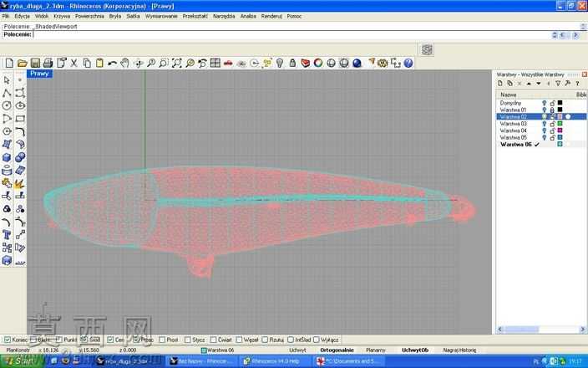Image resolution: width=588 pixels, height=368 pixels.
Task: Open the Plik menu
Action: (x=5, y=16)
